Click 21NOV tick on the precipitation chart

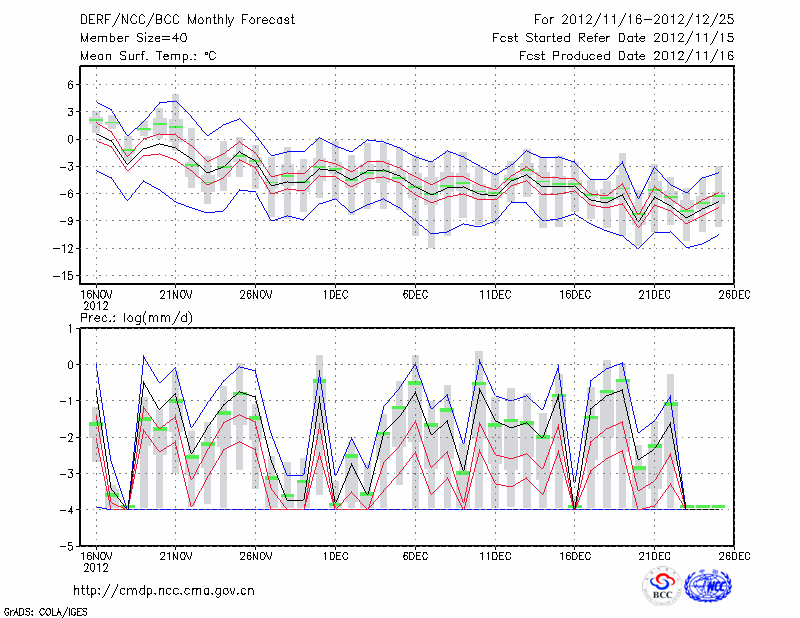click(x=175, y=555)
